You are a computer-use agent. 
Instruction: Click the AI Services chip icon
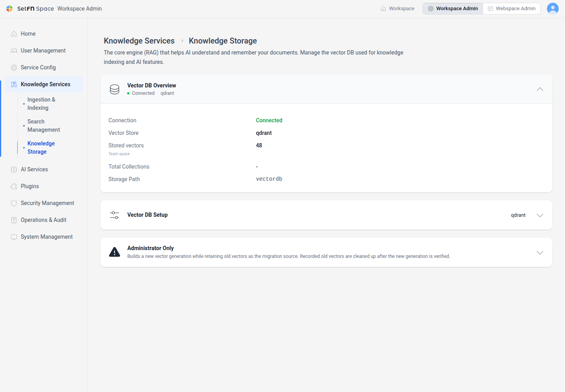pyautogui.click(x=14, y=170)
